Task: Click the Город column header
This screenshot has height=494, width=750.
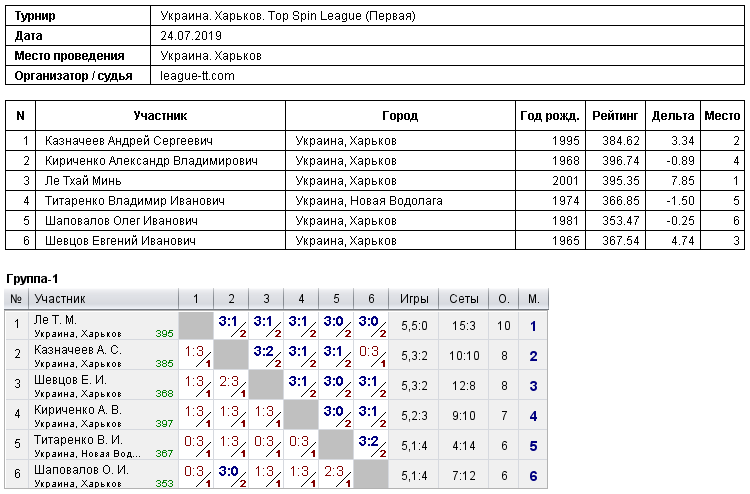Action: click(400, 116)
